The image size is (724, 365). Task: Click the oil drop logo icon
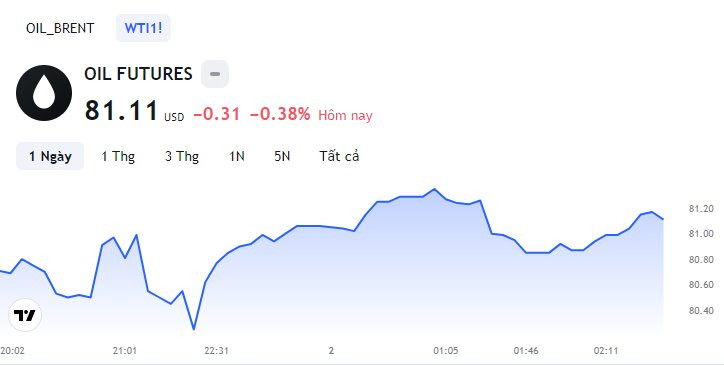tap(44, 93)
